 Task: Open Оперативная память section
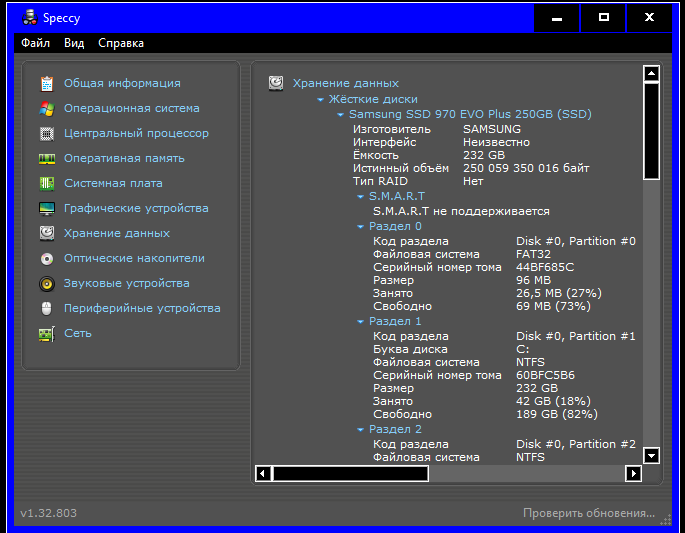click(124, 158)
